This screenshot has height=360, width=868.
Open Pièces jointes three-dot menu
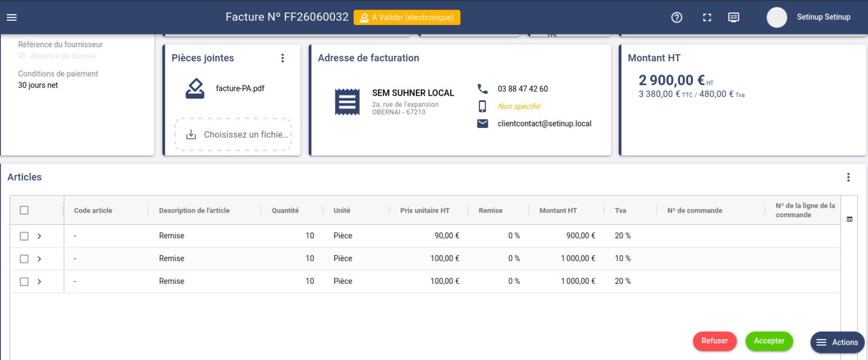tap(283, 58)
